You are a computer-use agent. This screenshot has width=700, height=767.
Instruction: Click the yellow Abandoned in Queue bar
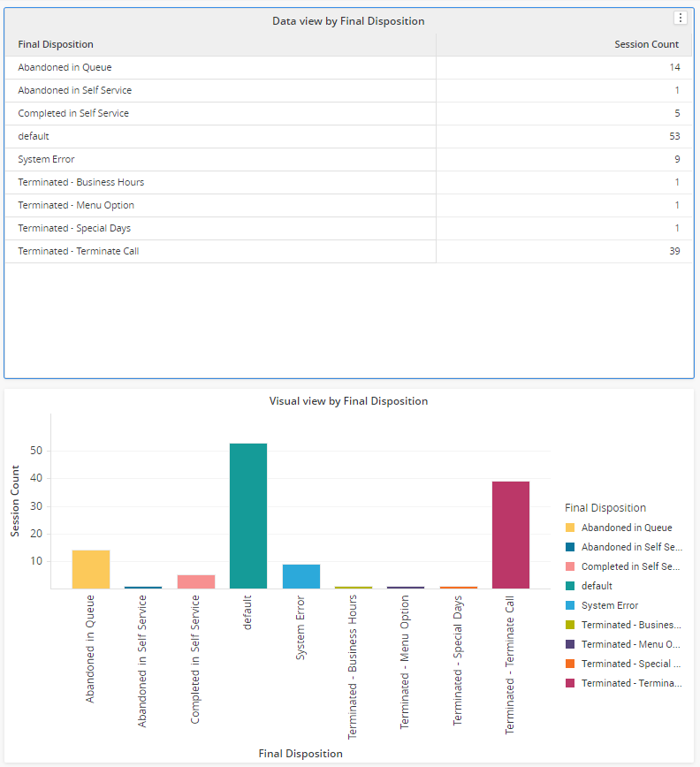91,569
